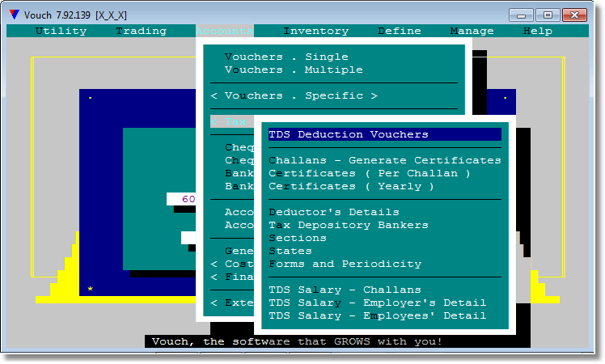The image size is (605, 364).
Task: Click the status line 'Vouch, the software that GROWS with you!'
Action: (297, 341)
